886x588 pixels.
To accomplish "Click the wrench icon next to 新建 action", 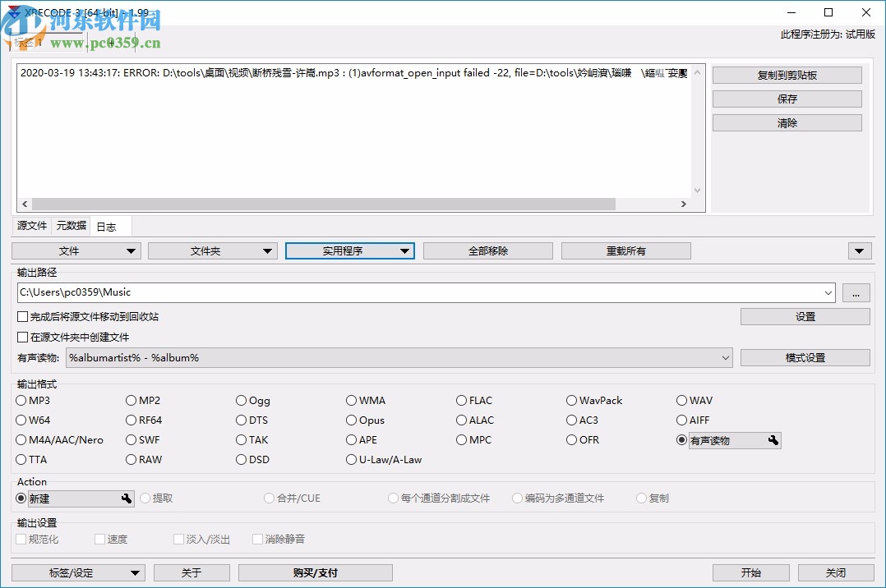I will (x=127, y=498).
